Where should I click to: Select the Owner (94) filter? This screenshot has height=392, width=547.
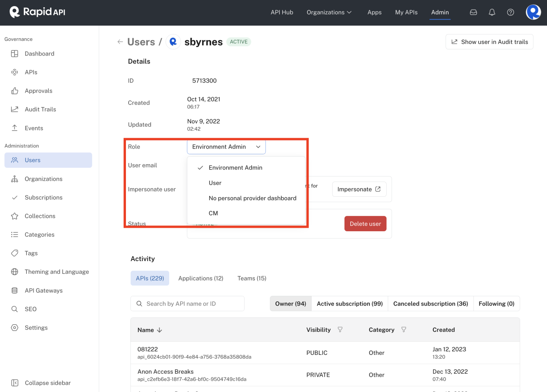coord(291,304)
